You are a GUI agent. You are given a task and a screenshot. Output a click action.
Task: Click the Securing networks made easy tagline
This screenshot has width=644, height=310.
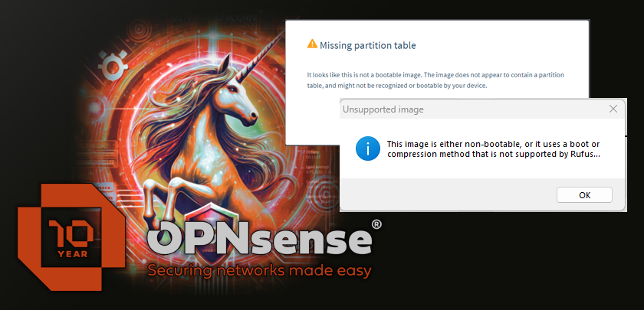259,271
